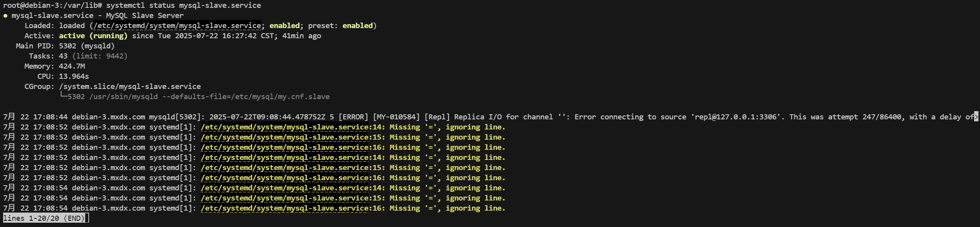Click the Memory 424.7M value
The image size is (980, 227).
[72, 66]
